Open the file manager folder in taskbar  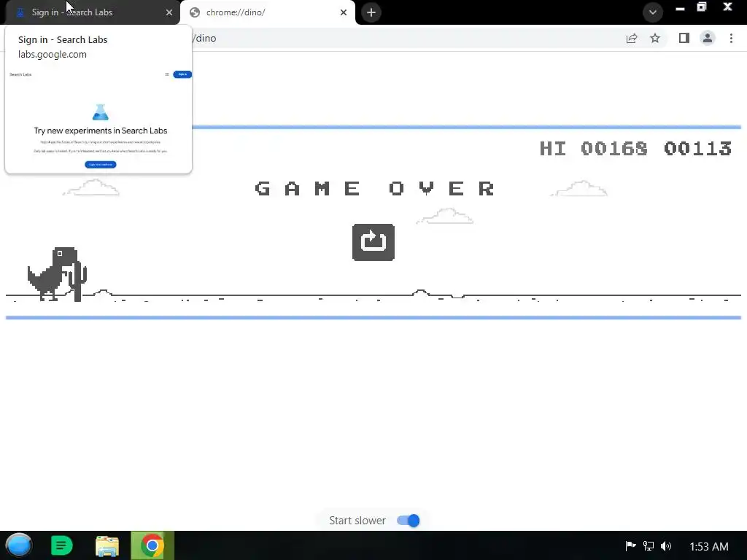(107, 545)
